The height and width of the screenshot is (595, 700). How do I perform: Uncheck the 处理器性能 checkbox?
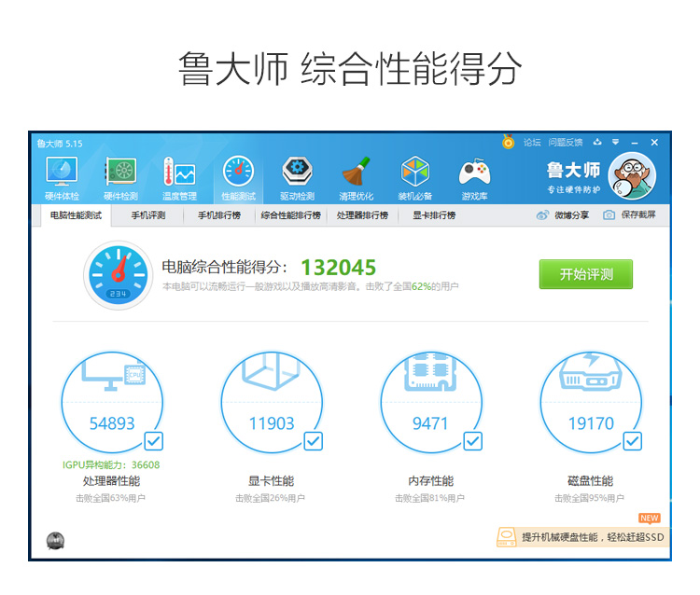click(x=154, y=441)
